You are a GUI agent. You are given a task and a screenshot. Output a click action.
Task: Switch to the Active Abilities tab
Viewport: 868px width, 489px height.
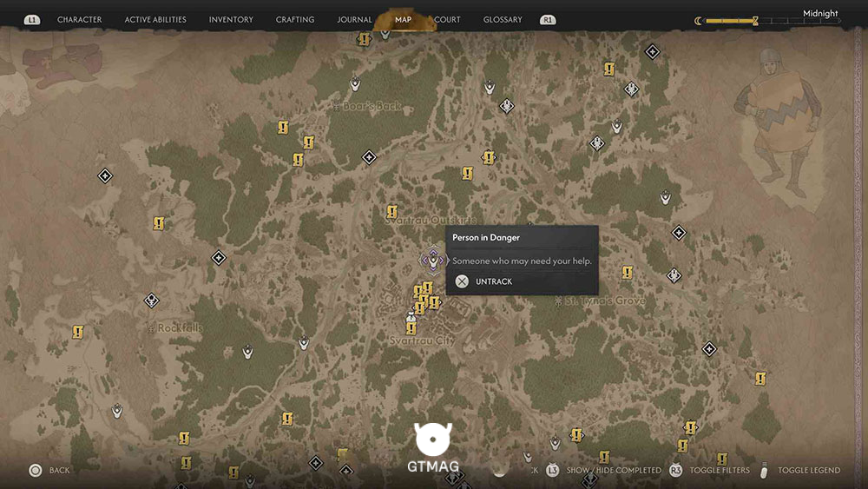tap(155, 19)
